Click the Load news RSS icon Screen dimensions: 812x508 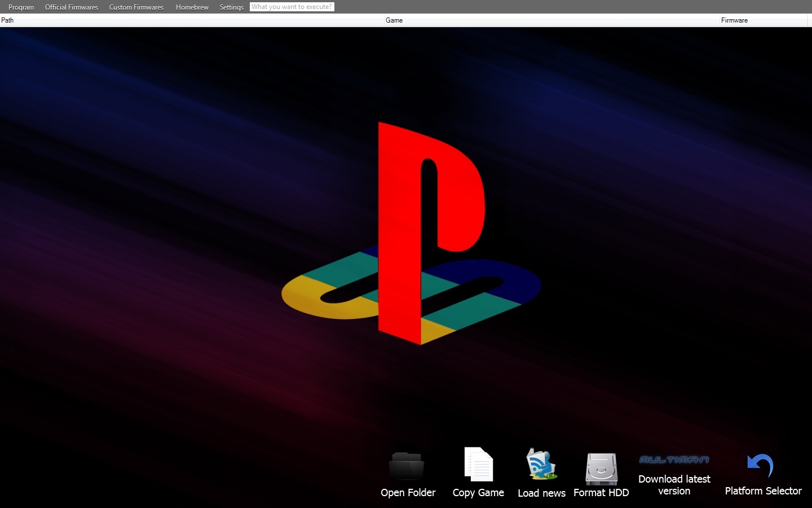(541, 464)
